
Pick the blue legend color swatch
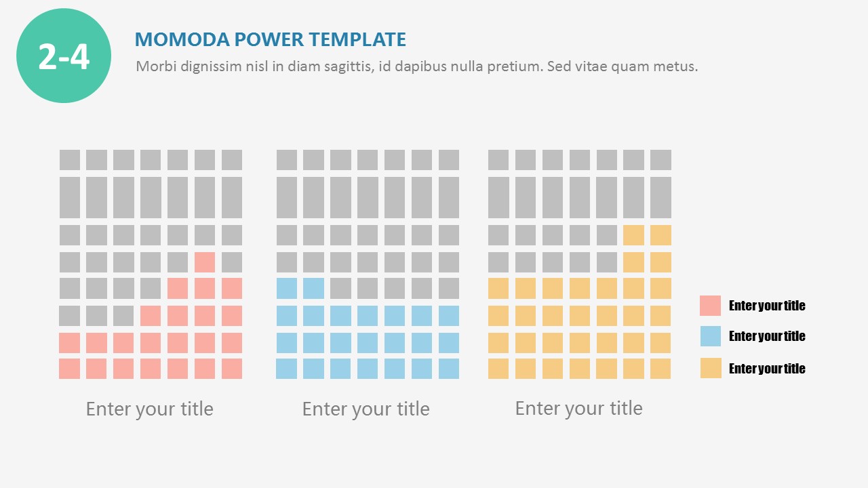[x=710, y=336]
